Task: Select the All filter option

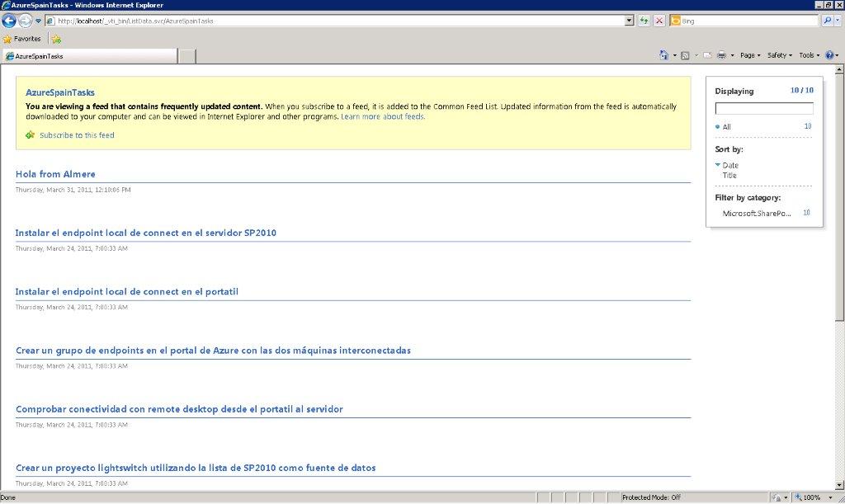Action: 726,127
